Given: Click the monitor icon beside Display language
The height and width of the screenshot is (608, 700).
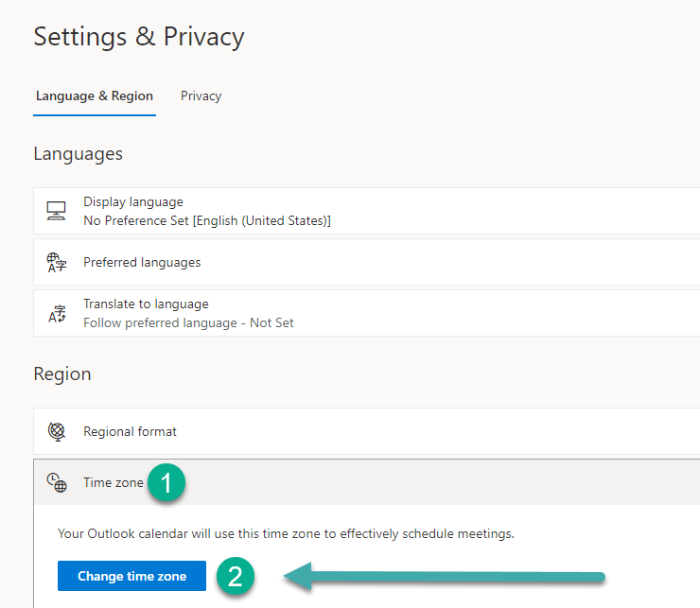Looking at the screenshot, I should (56, 211).
